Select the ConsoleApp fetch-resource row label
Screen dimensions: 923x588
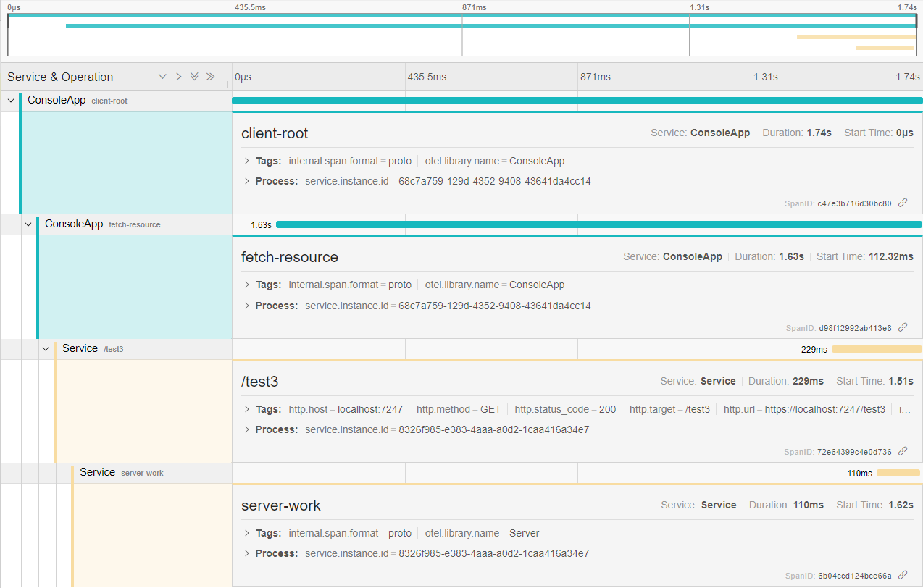coord(103,224)
